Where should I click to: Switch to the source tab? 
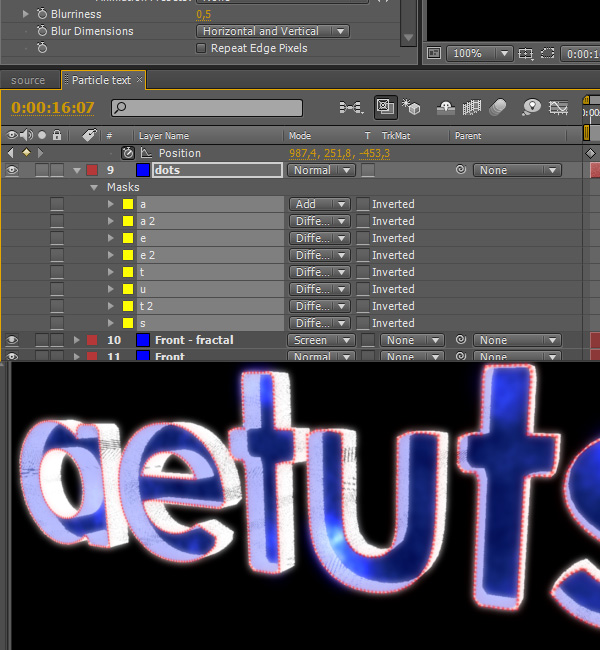pyautogui.click(x=28, y=80)
